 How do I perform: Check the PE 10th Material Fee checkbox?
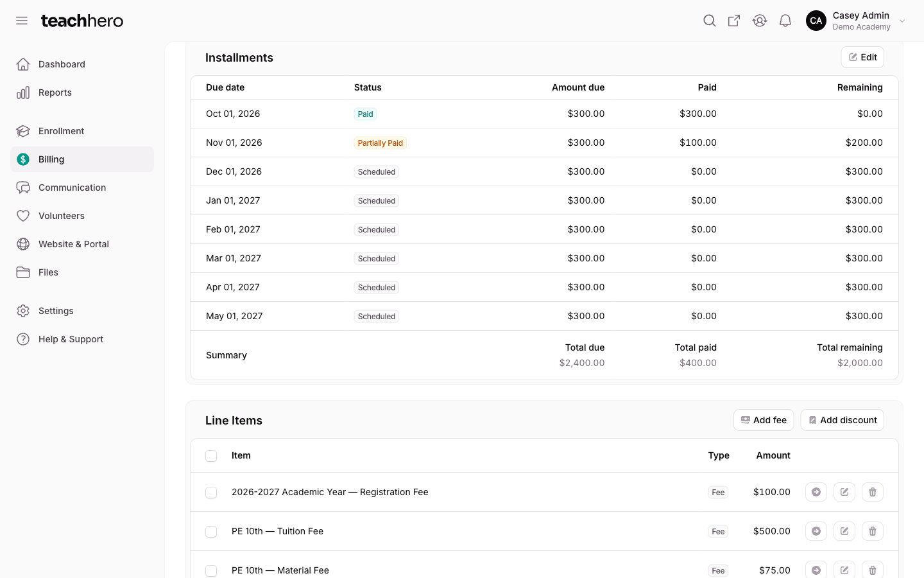[x=211, y=571]
